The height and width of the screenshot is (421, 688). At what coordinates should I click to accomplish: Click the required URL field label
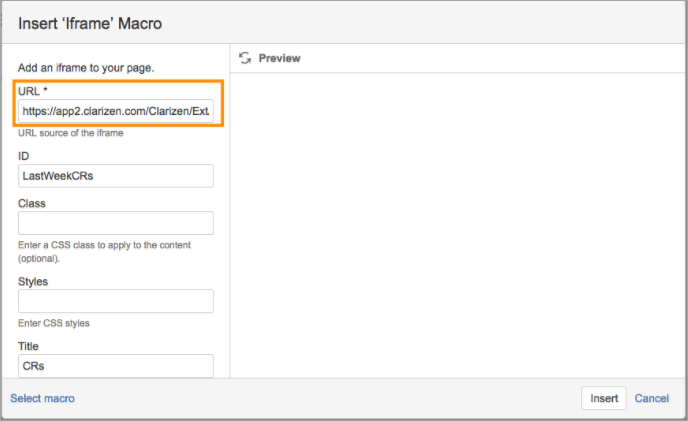pos(32,91)
